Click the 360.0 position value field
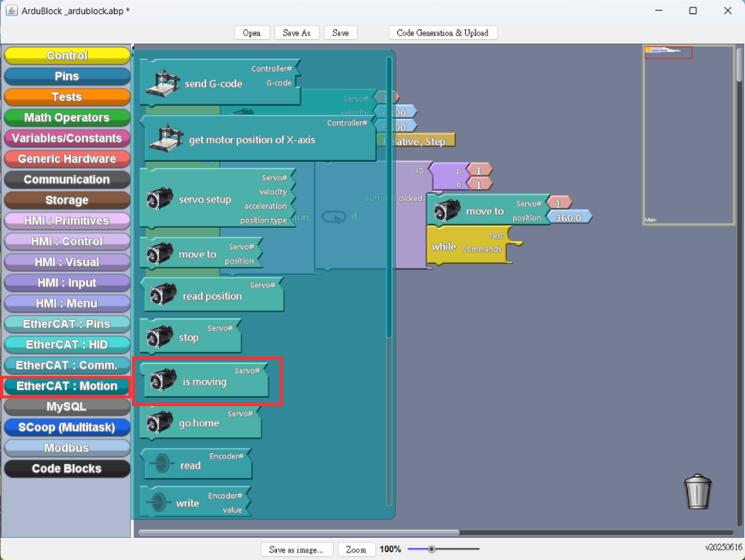Screen dimensions: 745x560 pos(569,218)
